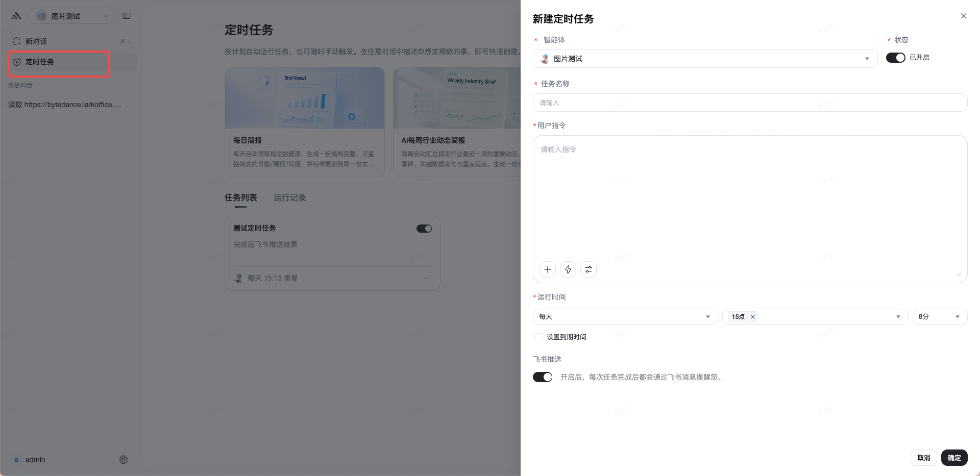Remove the 15点 hour tag
The image size is (980, 476).
coord(753,317)
